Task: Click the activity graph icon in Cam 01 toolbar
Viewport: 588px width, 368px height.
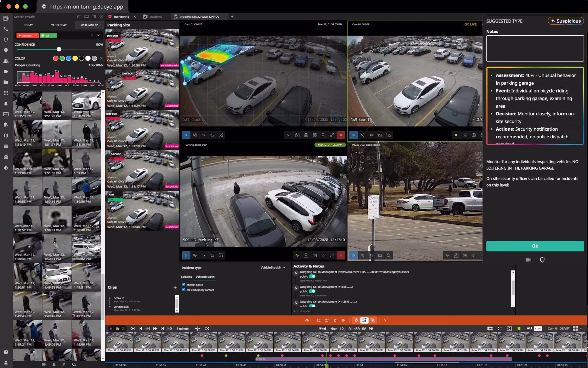Action: [288, 135]
